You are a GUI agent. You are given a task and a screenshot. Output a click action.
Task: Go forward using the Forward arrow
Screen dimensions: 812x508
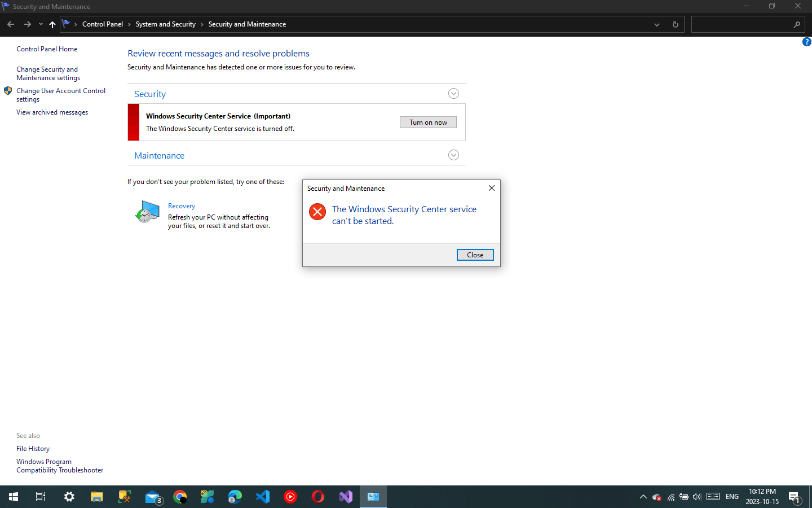[27, 24]
